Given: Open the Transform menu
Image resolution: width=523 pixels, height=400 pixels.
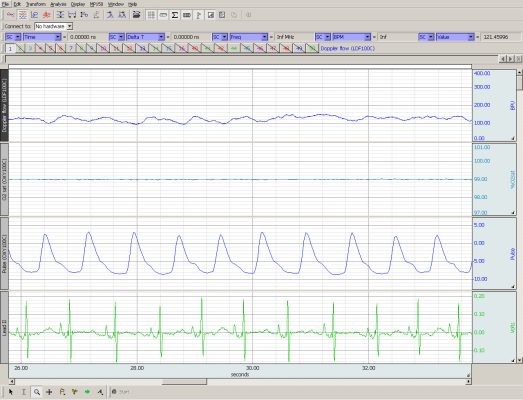Looking at the screenshot, I should point(36,4).
